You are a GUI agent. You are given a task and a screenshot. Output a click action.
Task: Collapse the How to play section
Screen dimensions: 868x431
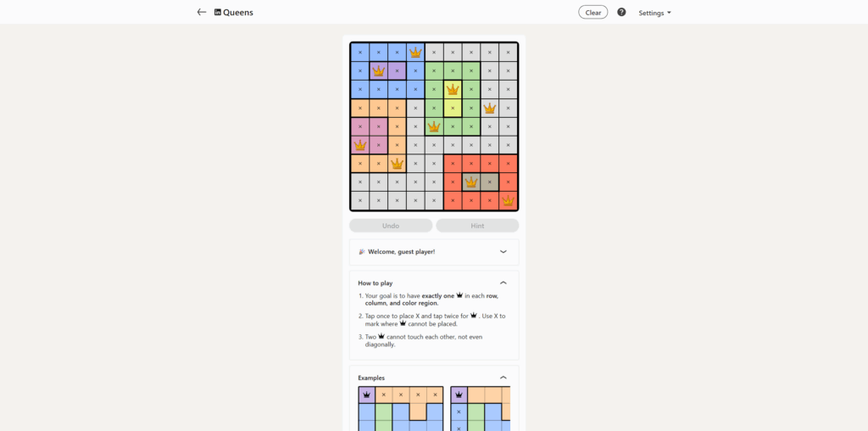pyautogui.click(x=503, y=283)
